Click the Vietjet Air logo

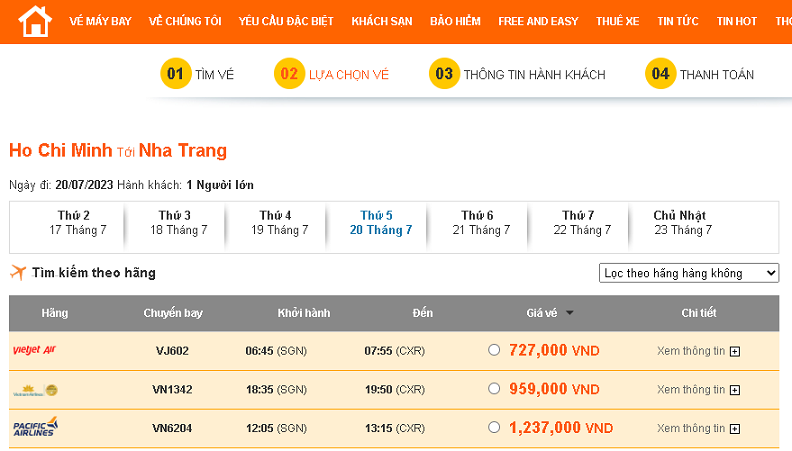(x=34, y=350)
